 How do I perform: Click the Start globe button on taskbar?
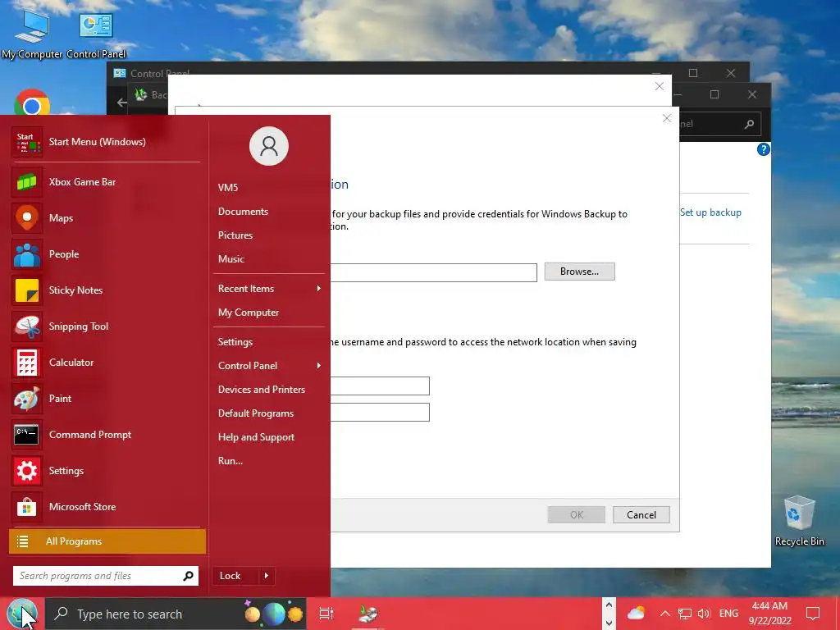pos(21,614)
